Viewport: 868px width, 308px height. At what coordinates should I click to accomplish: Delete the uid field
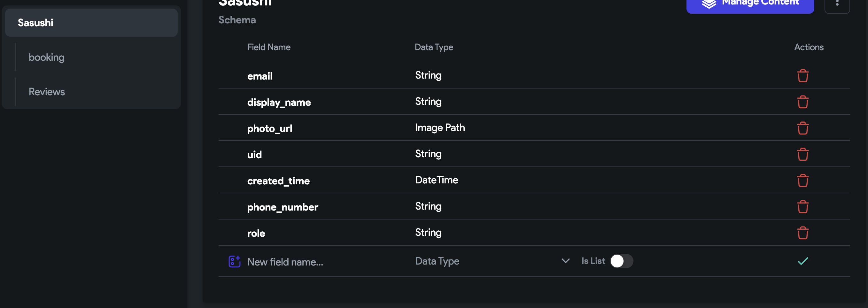(802, 154)
